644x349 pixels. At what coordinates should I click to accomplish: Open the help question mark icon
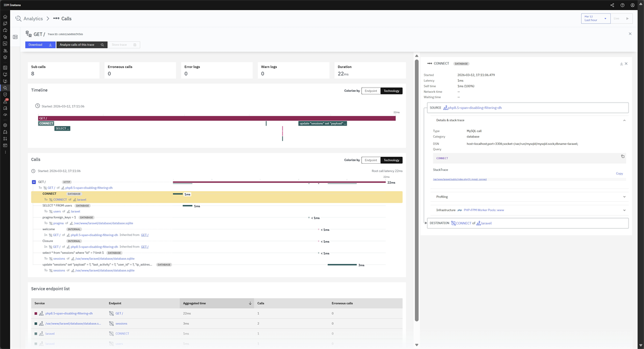pos(623,5)
